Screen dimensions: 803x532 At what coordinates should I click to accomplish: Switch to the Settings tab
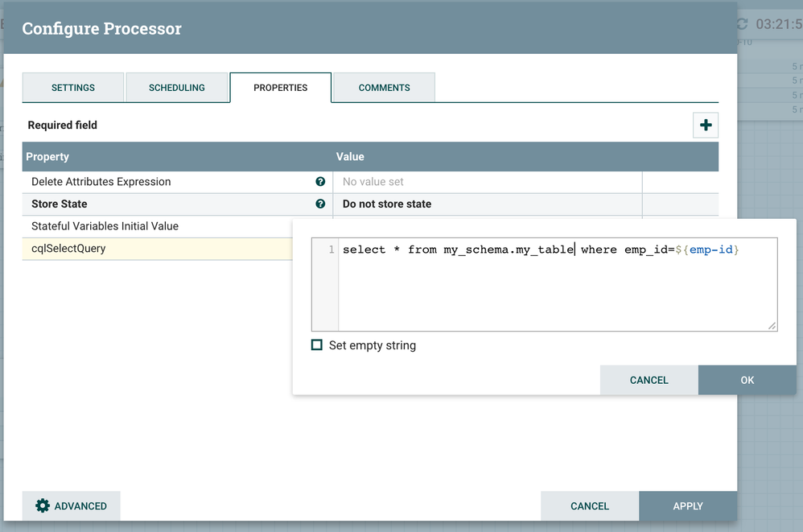pyautogui.click(x=72, y=88)
